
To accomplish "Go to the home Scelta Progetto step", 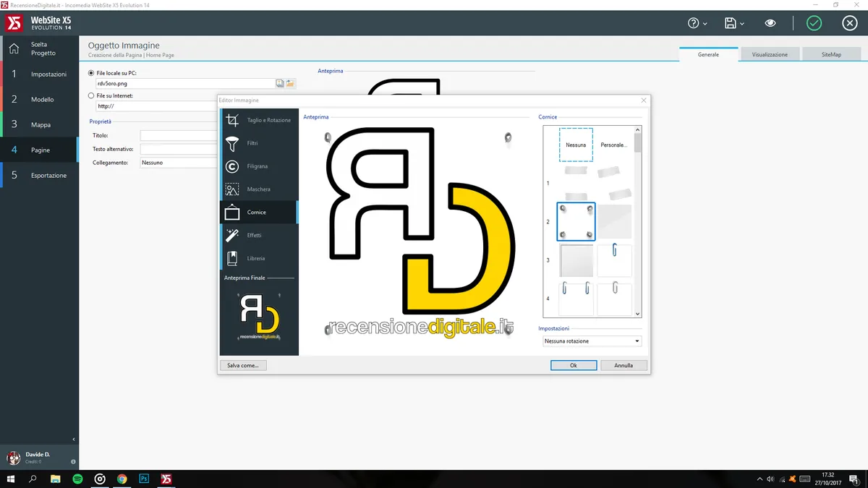I will (x=39, y=48).
